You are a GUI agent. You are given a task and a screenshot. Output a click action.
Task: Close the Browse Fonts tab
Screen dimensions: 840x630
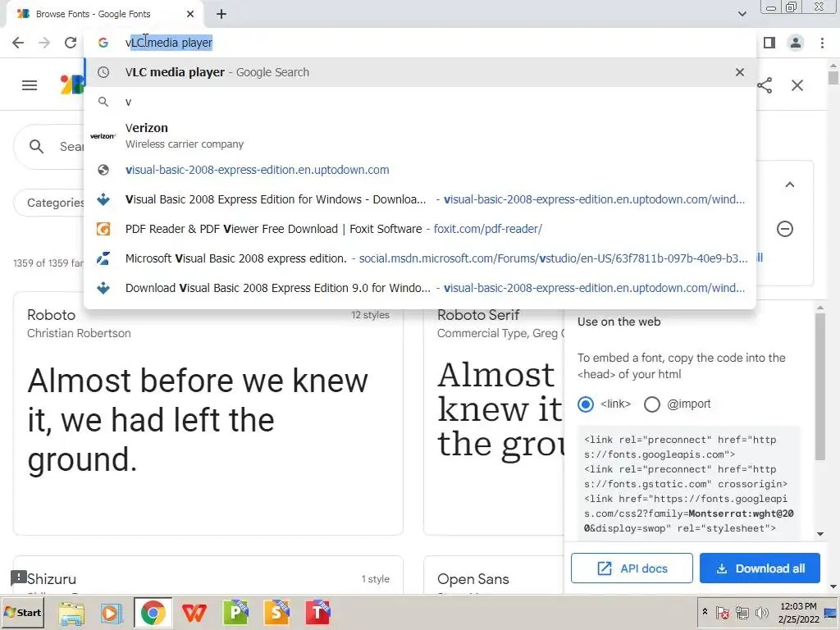tap(190, 14)
